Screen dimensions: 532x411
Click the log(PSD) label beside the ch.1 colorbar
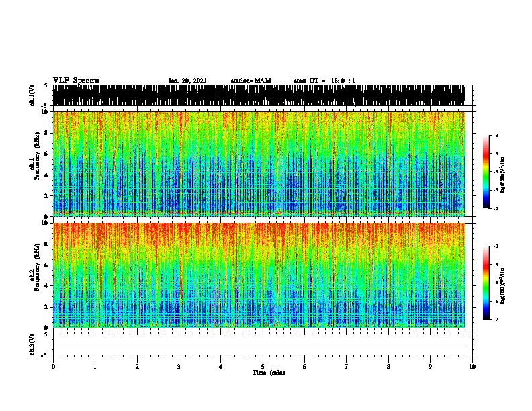click(x=502, y=175)
